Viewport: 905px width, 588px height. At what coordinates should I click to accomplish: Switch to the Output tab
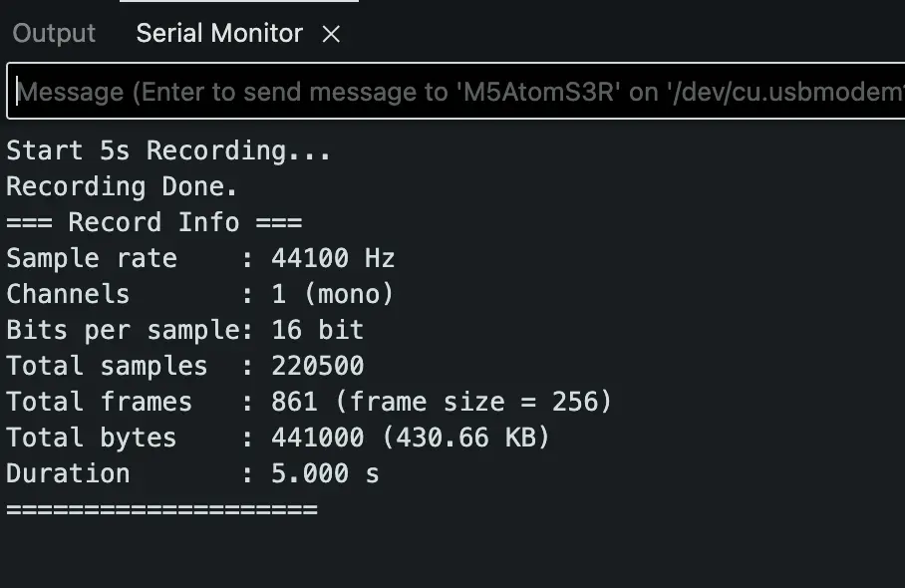54,33
